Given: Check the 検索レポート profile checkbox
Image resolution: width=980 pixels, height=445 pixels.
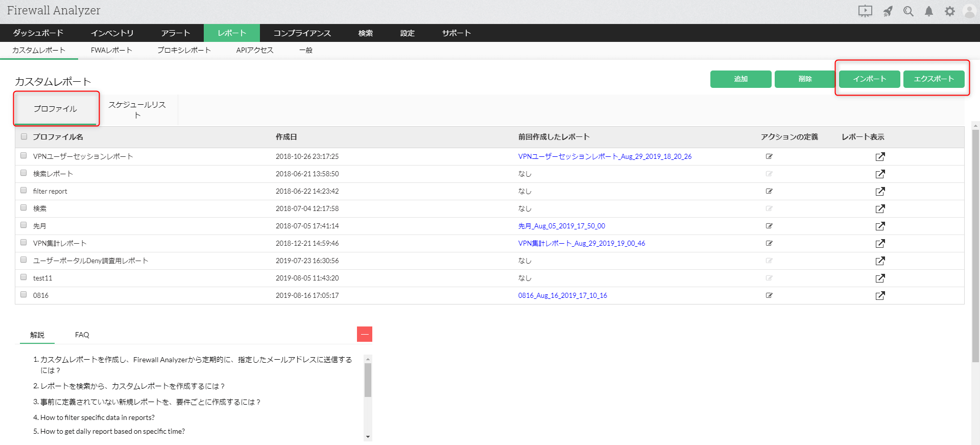Looking at the screenshot, I should [x=23, y=173].
